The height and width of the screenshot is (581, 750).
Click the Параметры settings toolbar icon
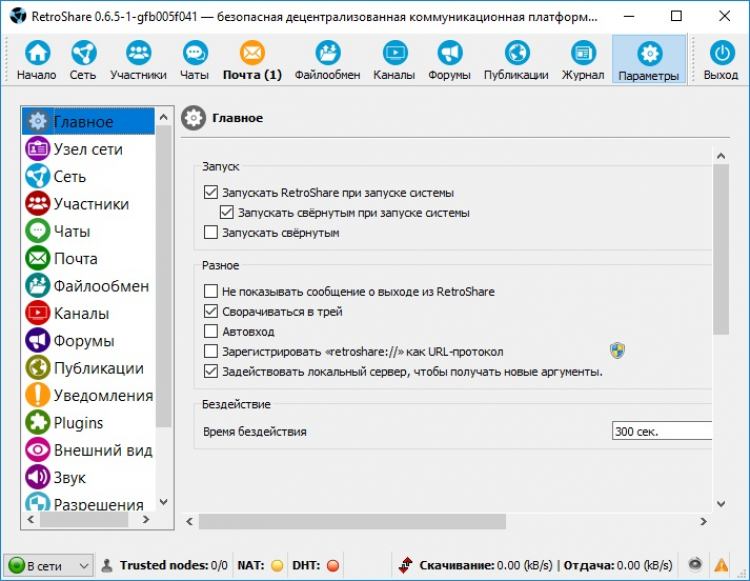click(649, 60)
